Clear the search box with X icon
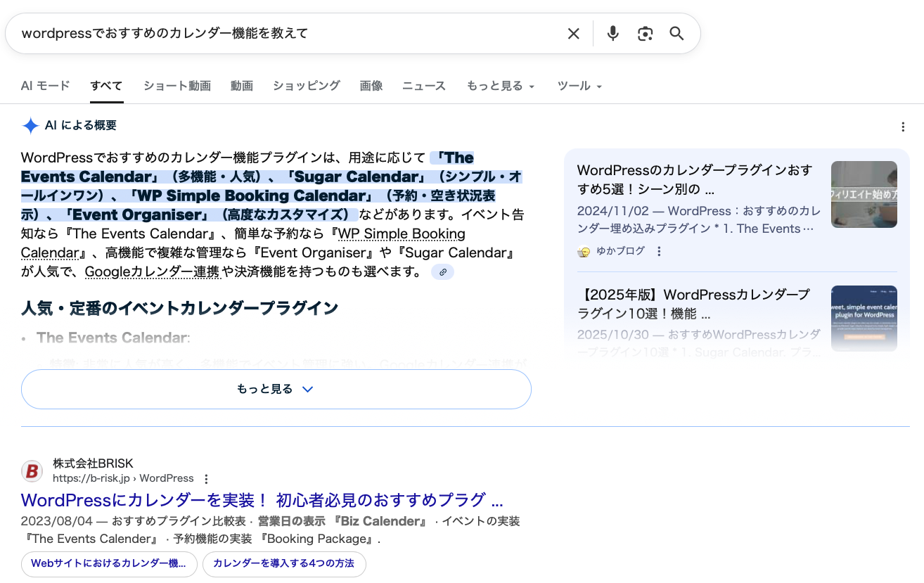 tap(573, 34)
